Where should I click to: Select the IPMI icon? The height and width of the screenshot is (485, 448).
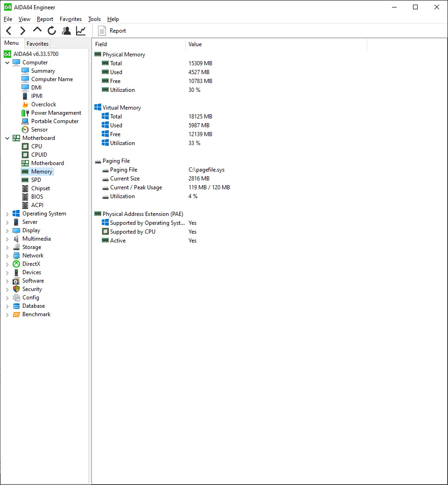coord(25,96)
